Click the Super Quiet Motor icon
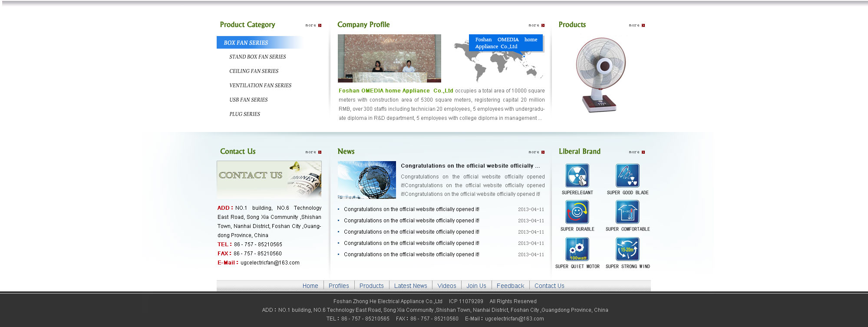This screenshot has height=327, width=868. (x=577, y=249)
